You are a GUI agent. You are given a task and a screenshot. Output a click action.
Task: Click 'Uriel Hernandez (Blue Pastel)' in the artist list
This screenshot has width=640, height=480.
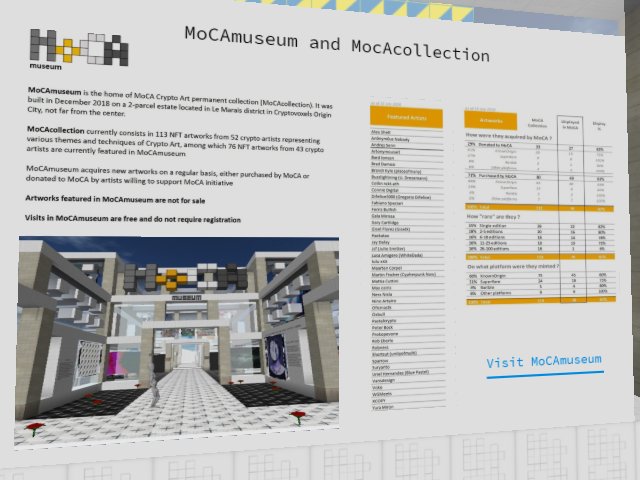(x=400, y=373)
